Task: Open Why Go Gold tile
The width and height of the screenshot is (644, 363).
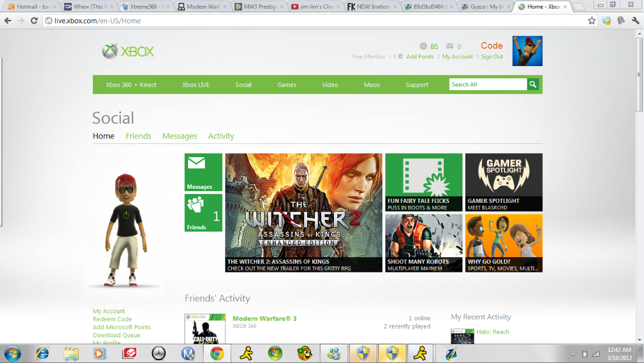Action: [x=503, y=243]
